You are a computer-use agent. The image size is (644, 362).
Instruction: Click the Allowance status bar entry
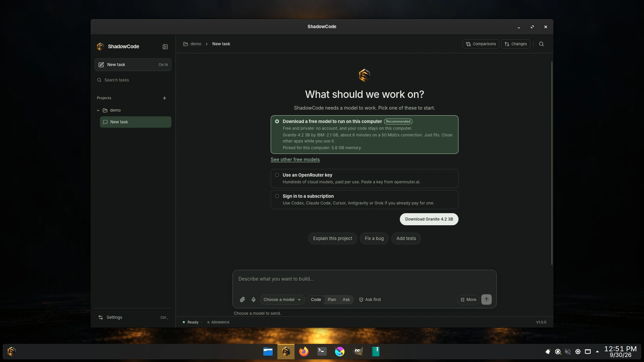coord(218,322)
